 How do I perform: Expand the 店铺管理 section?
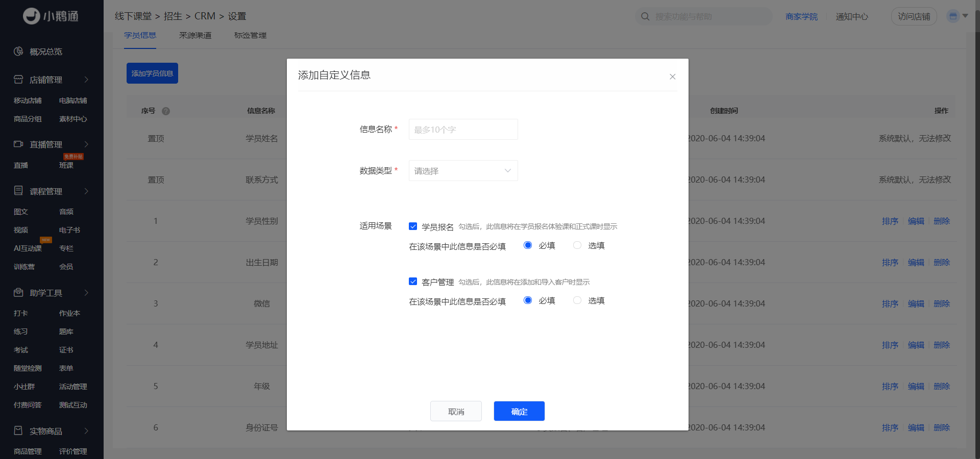coord(86,80)
